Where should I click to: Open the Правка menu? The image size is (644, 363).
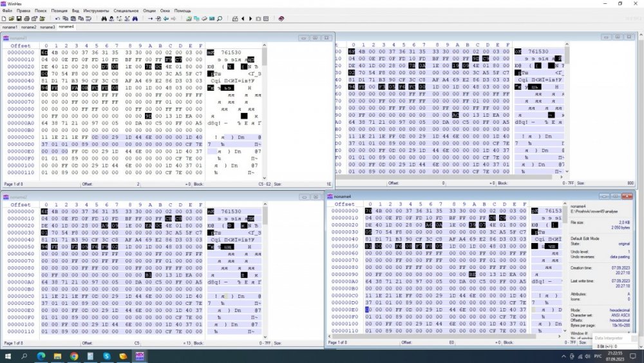23,11
